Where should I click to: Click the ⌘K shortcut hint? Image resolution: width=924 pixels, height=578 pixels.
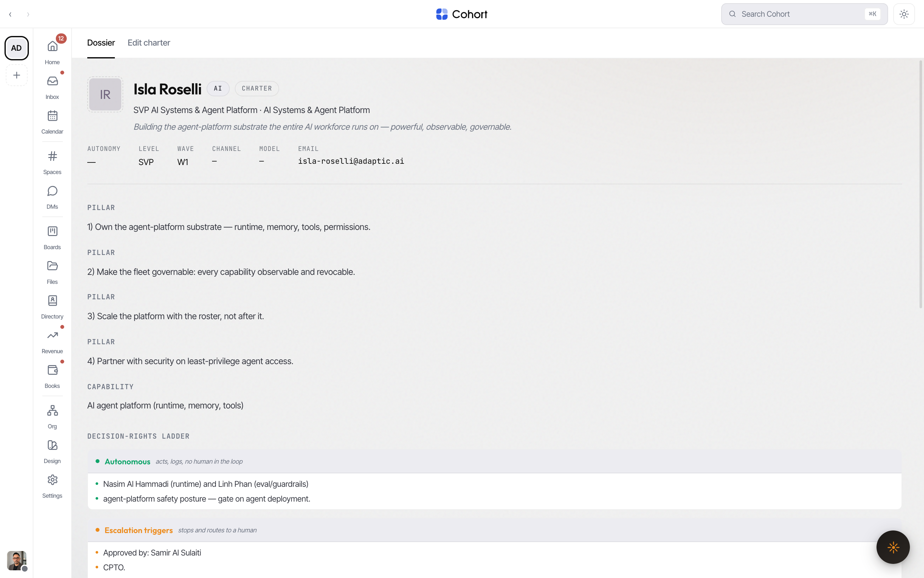click(872, 14)
